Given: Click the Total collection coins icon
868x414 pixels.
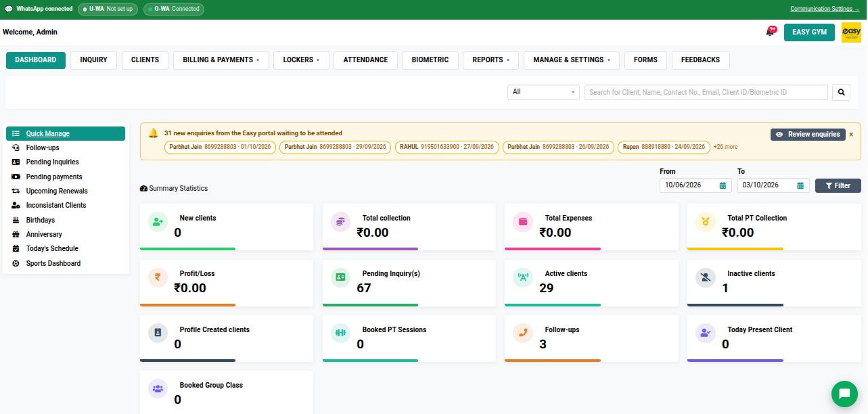Looking at the screenshot, I should (340, 221).
